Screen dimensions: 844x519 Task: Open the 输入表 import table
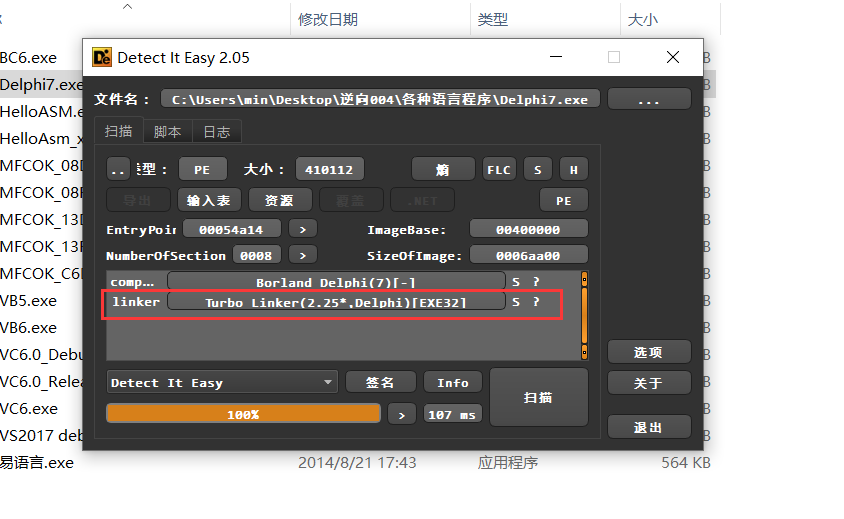(209, 200)
